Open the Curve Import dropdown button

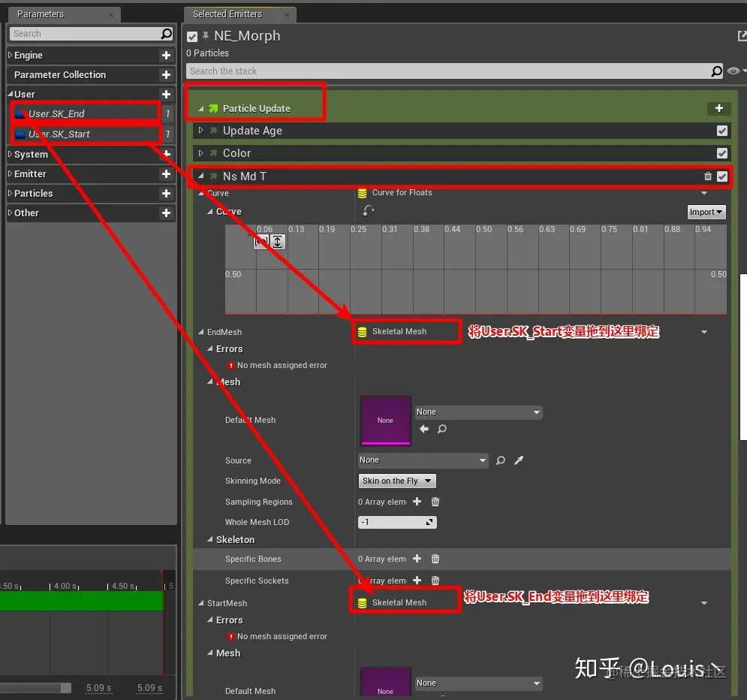706,212
